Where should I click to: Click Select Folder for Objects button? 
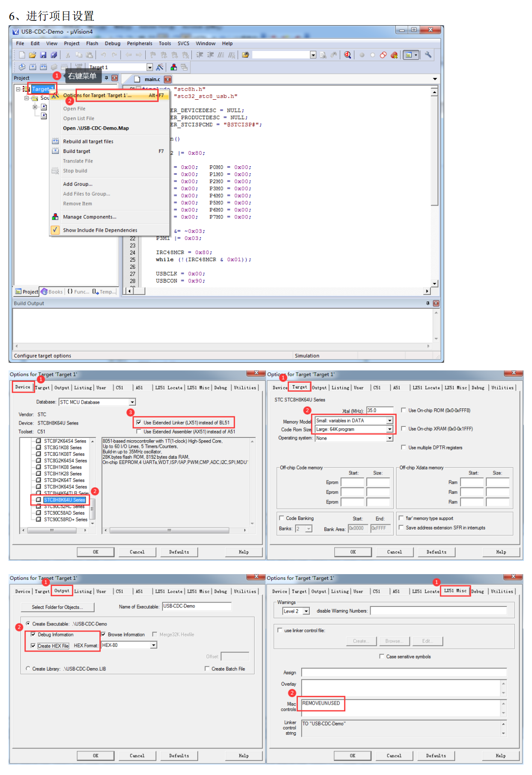[57, 607]
